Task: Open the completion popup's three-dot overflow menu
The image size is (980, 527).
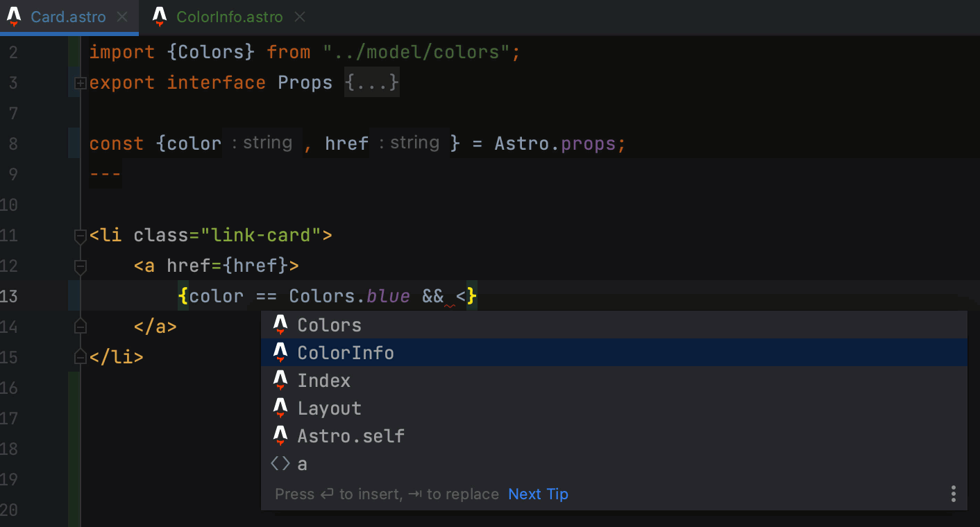Action: point(953,494)
